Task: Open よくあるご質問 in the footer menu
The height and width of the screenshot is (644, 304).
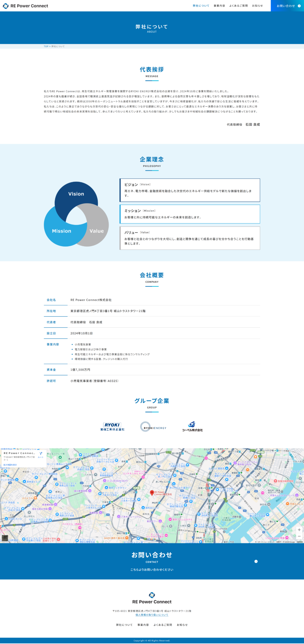Action: [163, 625]
